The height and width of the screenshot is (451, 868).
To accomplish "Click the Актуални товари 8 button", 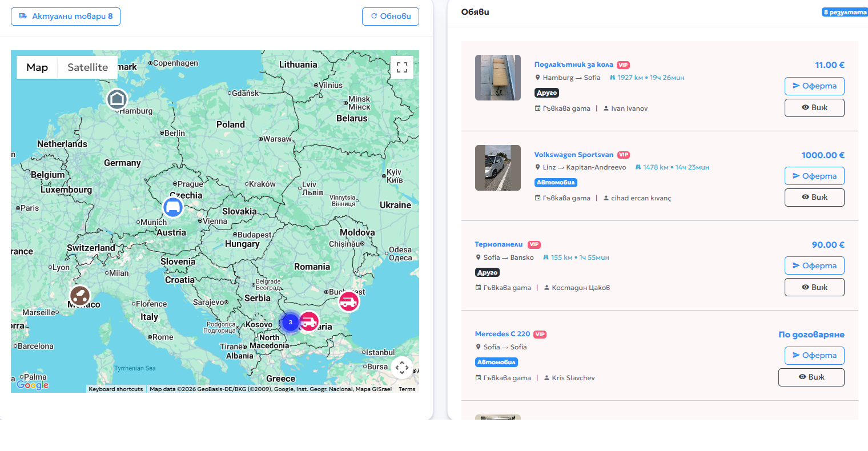I will (66, 17).
